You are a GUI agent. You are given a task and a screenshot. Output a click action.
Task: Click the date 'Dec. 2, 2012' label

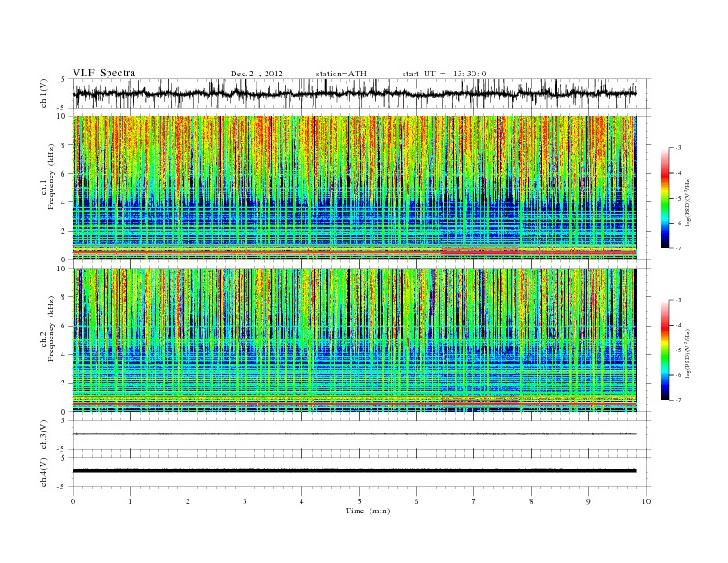pyautogui.click(x=256, y=74)
